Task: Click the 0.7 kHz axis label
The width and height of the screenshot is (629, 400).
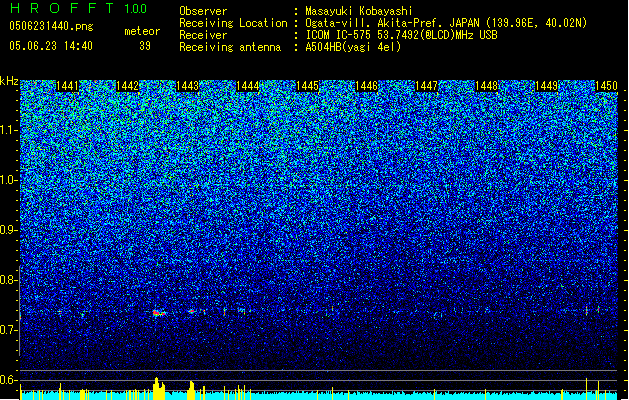Action: [x=9, y=330]
